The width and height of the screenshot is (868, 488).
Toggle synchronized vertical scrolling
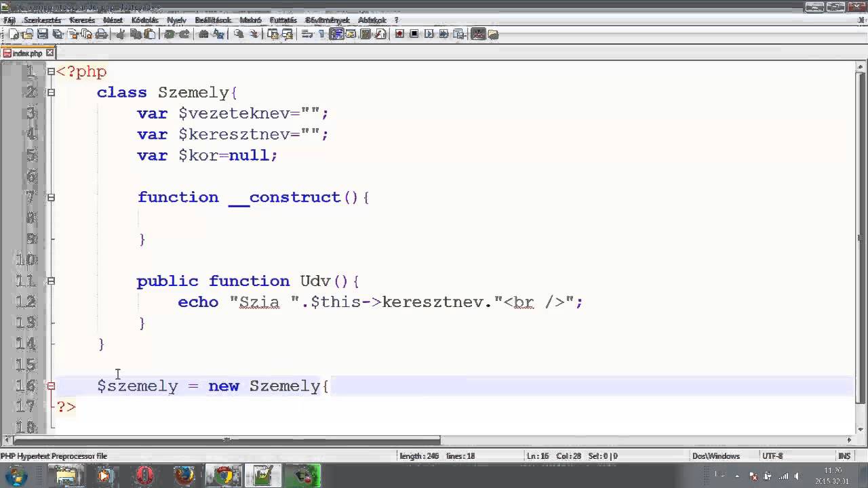click(x=273, y=34)
